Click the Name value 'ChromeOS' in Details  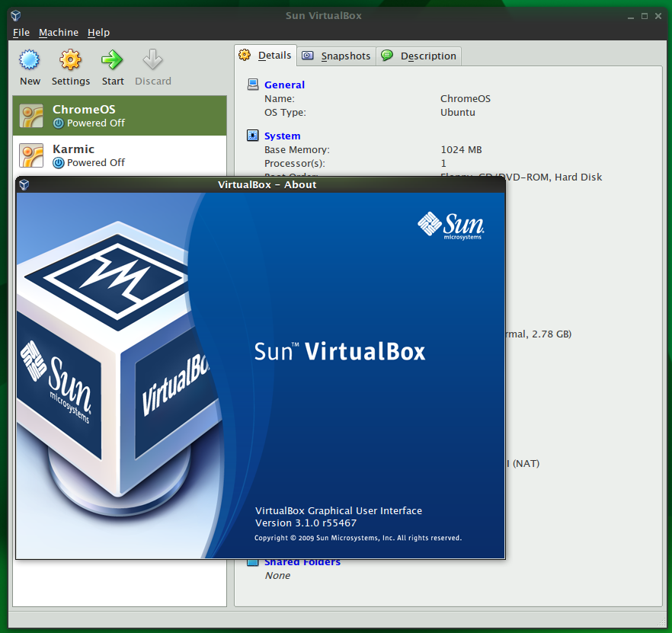click(x=466, y=98)
